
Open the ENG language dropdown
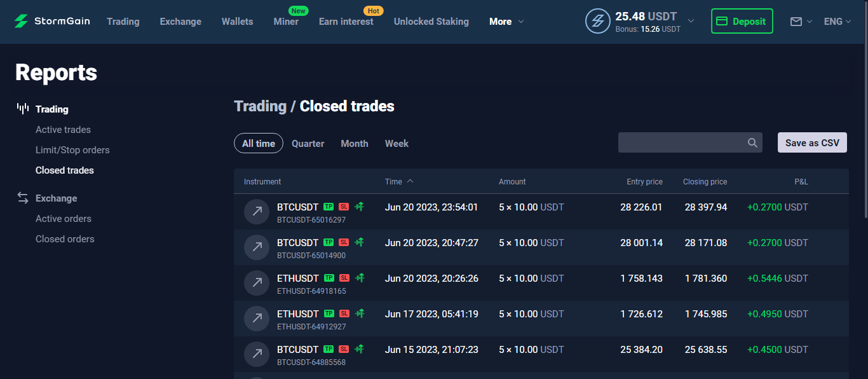[x=837, y=22]
